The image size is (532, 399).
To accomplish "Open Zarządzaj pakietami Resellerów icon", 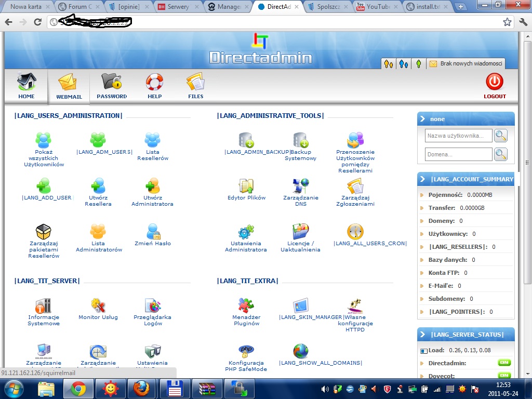I will [x=44, y=231].
